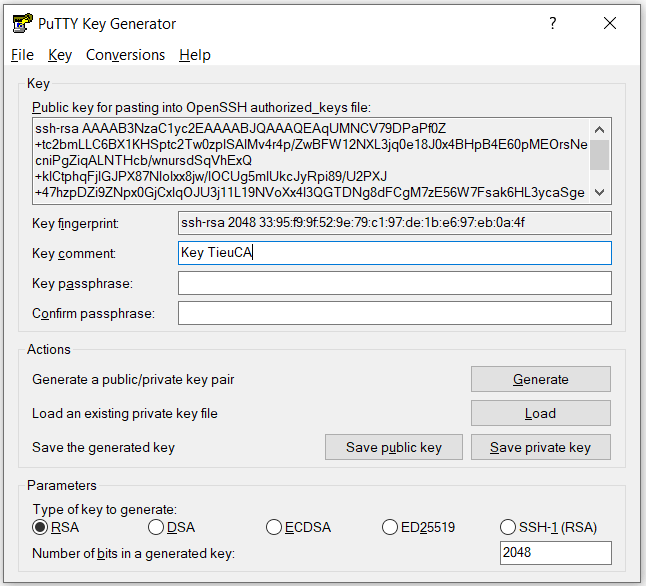646x586 pixels.
Task: Select the DSA key type
Action: click(x=171, y=527)
